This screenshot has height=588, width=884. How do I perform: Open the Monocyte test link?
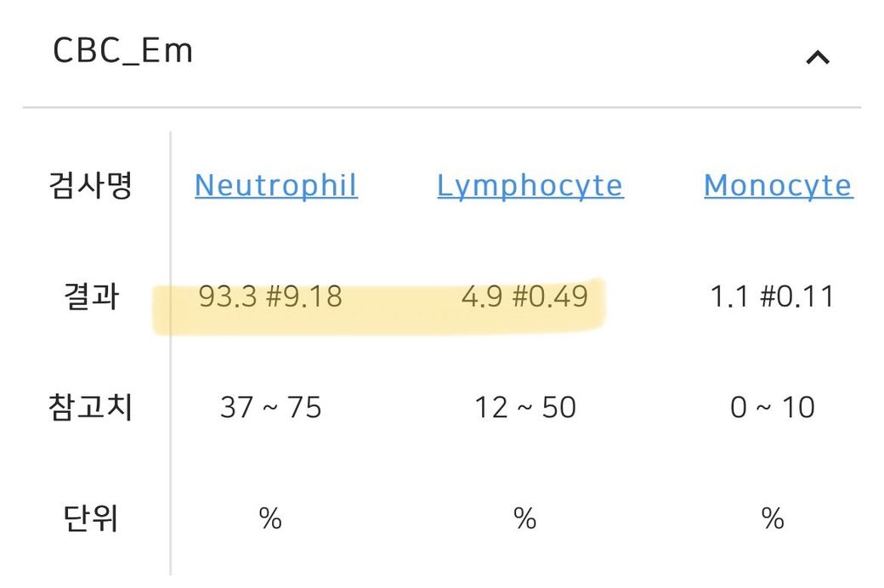[778, 185]
